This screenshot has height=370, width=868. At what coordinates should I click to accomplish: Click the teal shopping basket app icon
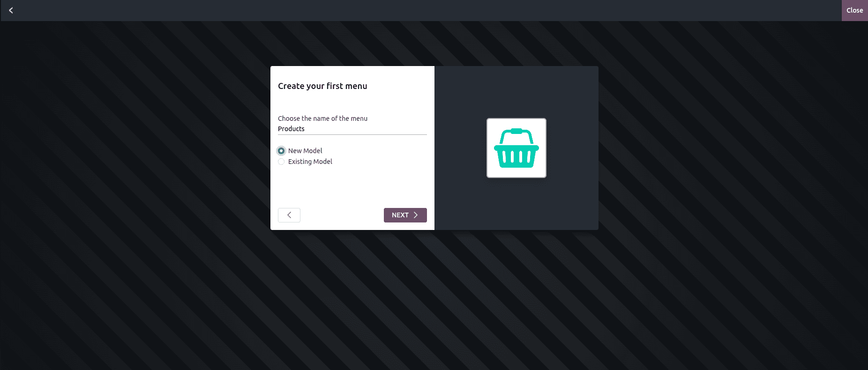(x=516, y=148)
